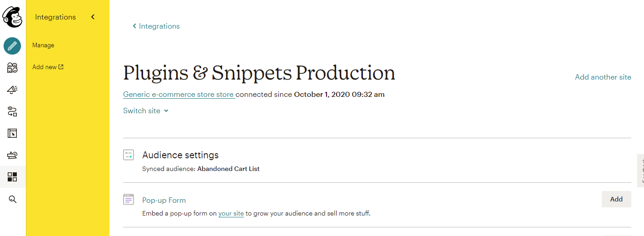The width and height of the screenshot is (644, 236).
Task: Click the Audience settings list icon
Action: pos(129,155)
